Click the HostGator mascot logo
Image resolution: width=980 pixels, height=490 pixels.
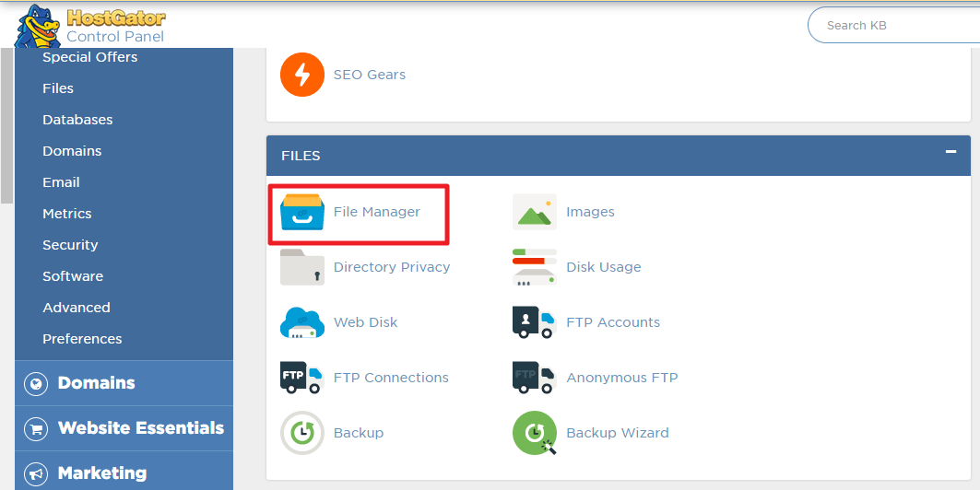point(38,26)
